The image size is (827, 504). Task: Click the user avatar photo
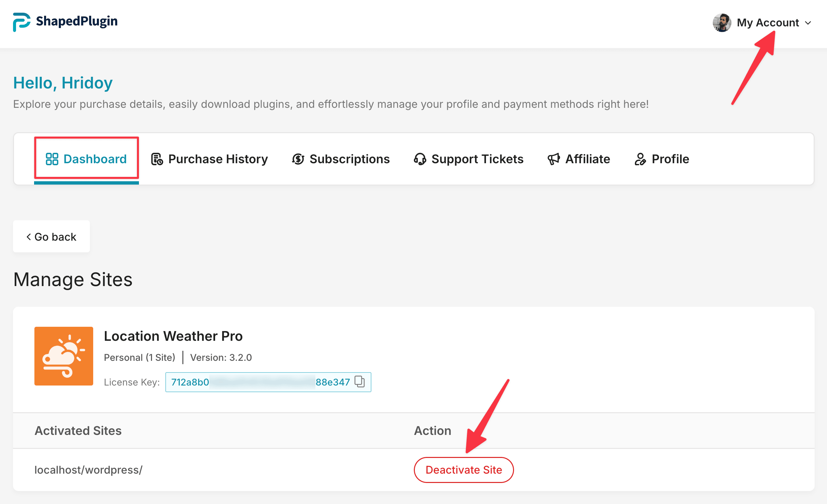pos(721,23)
